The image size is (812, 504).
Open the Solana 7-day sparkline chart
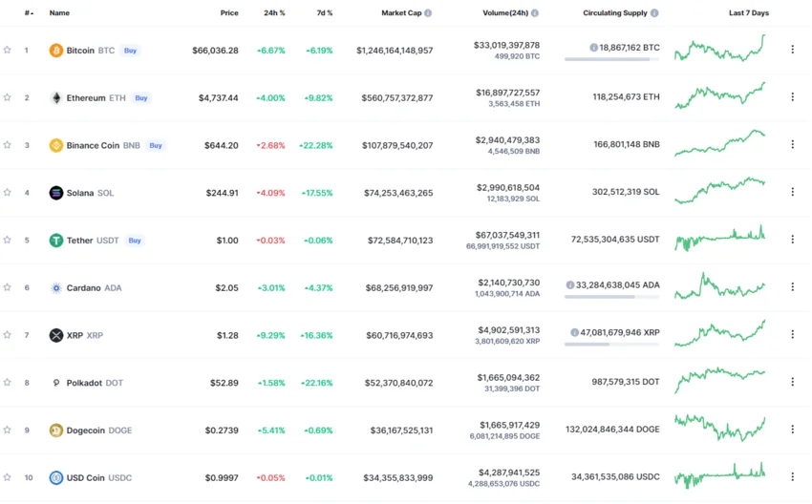click(719, 190)
